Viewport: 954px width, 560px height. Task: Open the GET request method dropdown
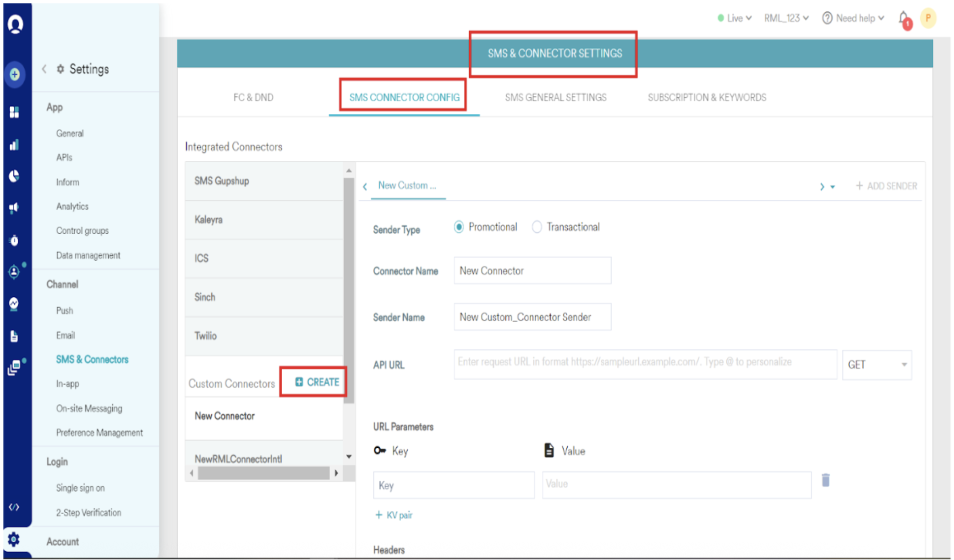[x=877, y=365]
